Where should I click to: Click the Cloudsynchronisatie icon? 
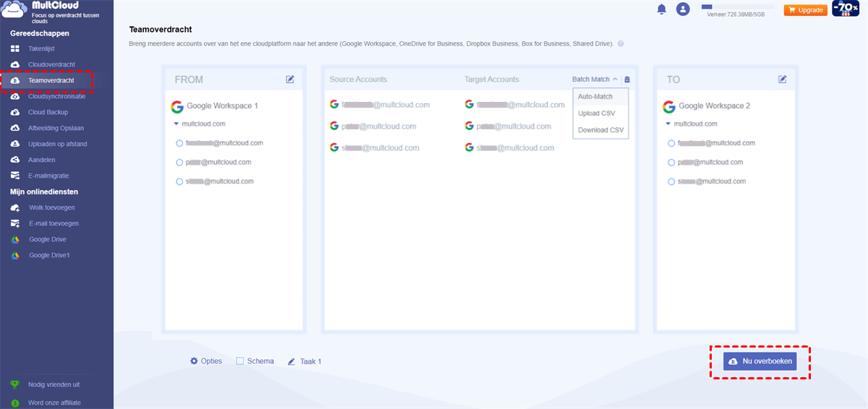click(x=15, y=96)
